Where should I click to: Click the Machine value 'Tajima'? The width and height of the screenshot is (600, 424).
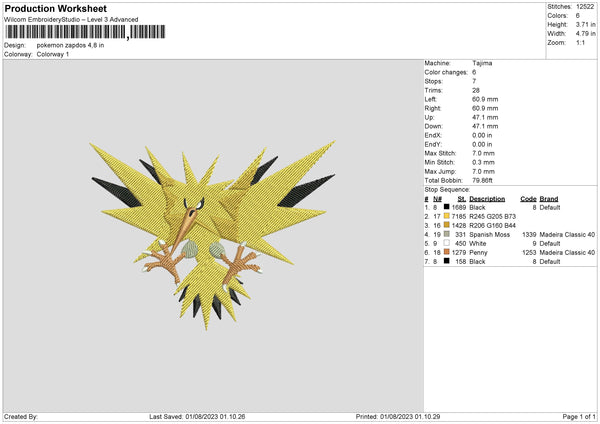[x=482, y=63]
